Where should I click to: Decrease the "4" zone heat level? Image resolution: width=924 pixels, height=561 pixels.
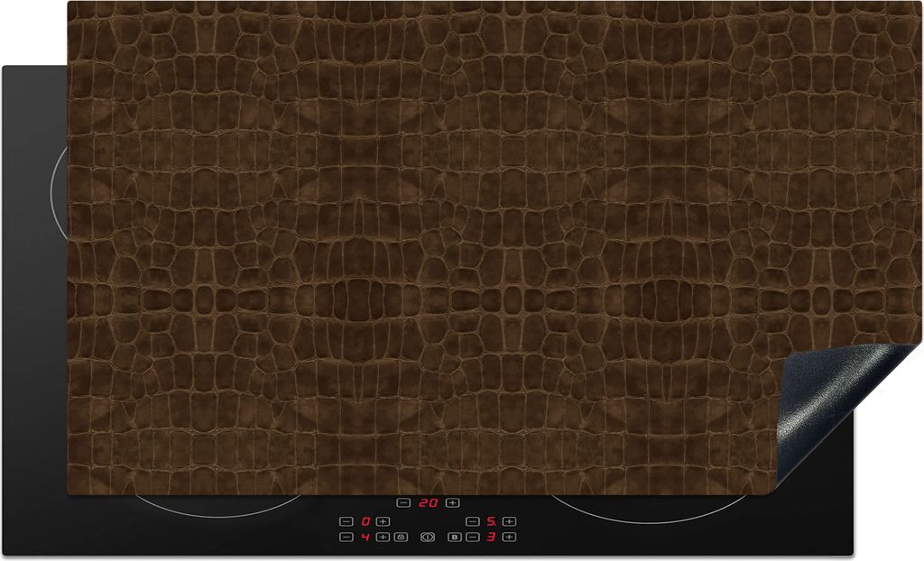coord(346,537)
